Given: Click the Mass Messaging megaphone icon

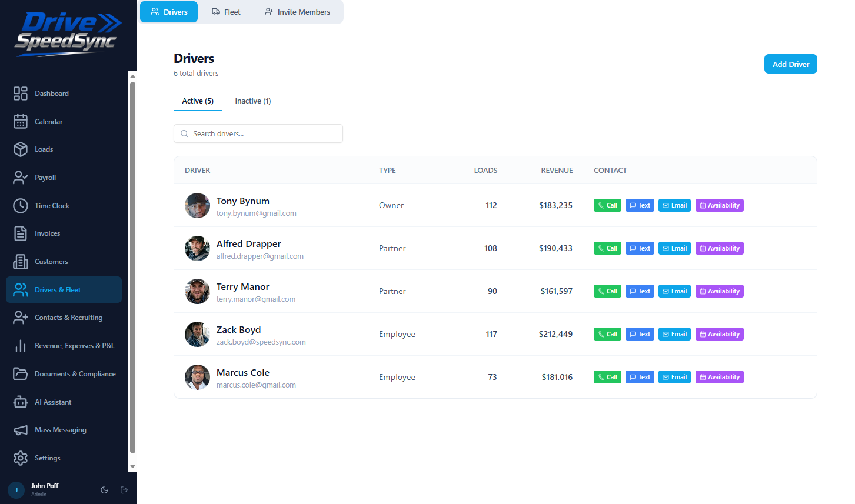Looking at the screenshot, I should 21,430.
